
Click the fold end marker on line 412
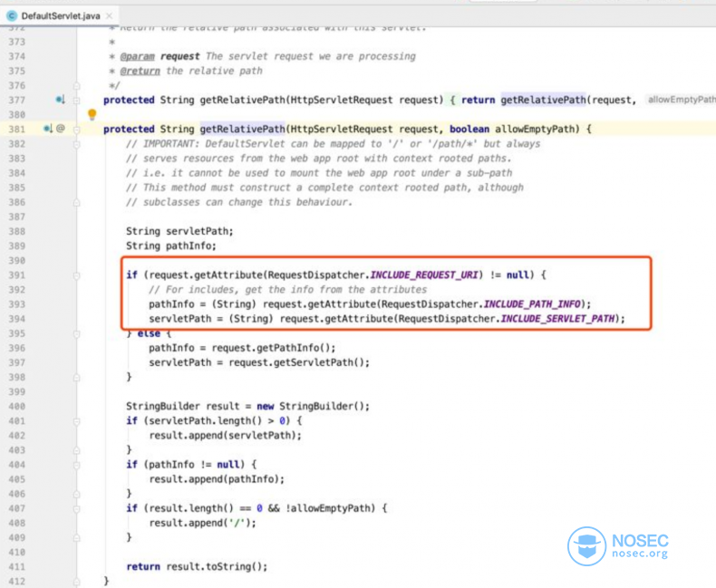click(x=77, y=582)
